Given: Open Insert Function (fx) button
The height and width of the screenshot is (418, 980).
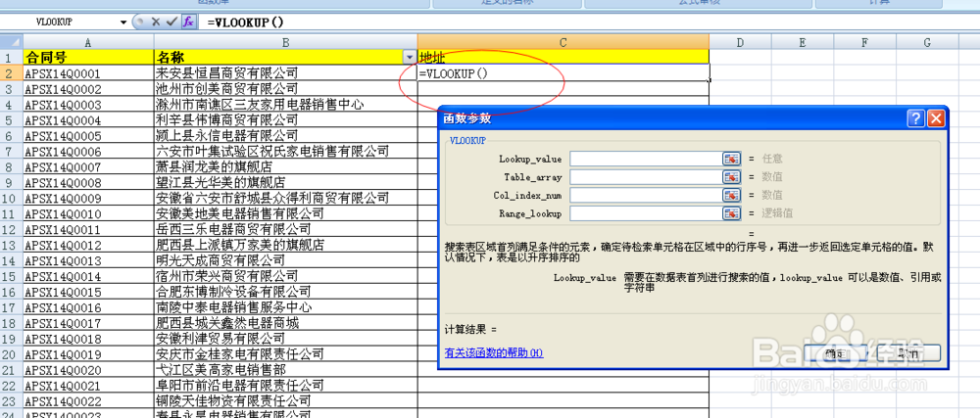Looking at the screenshot, I should point(188,22).
